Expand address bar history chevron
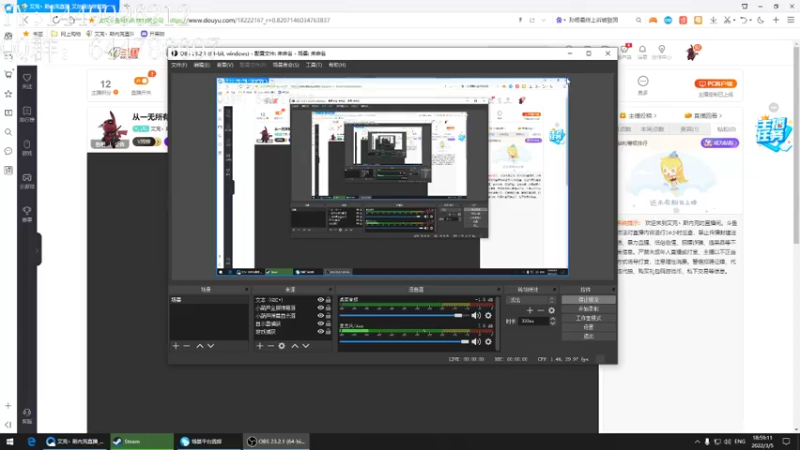Image resolution: width=800 pixels, height=450 pixels. click(x=543, y=20)
